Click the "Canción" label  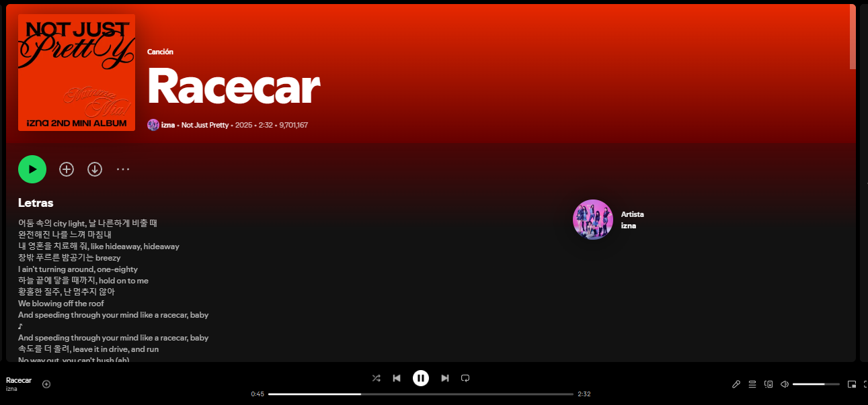[x=160, y=52]
